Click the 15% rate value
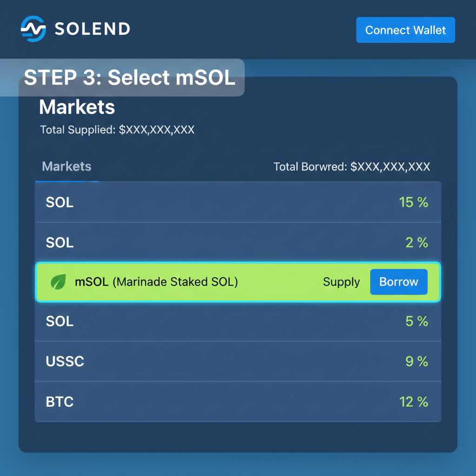 (414, 202)
